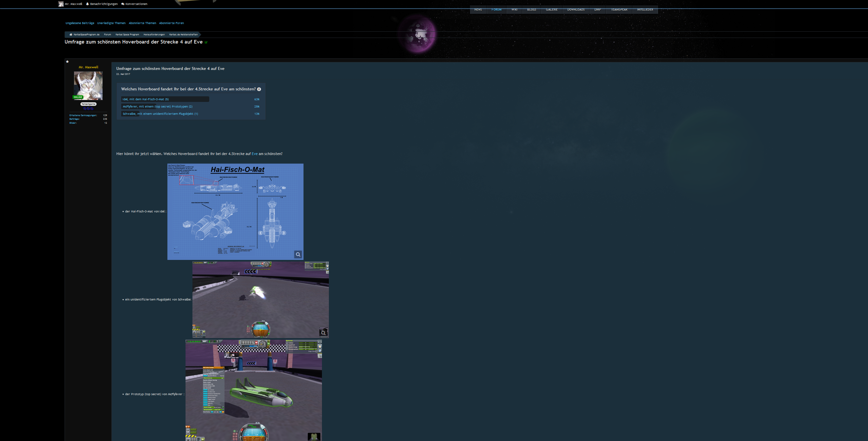868x441 pixels.
Task: Open the GALERIE menu item
Action: click(x=552, y=10)
